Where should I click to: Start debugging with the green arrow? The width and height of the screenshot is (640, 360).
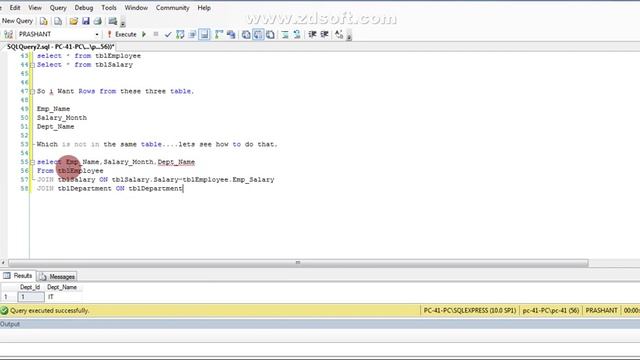tap(144, 35)
